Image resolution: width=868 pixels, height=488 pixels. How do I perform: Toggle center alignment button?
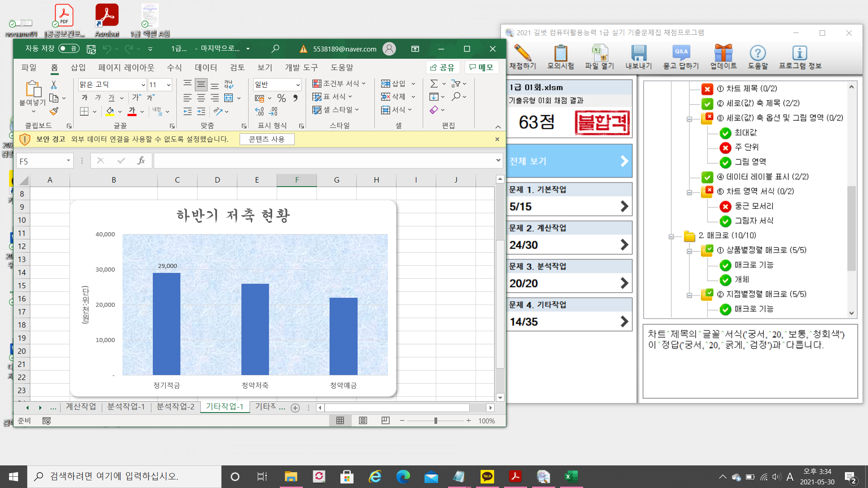tap(201, 98)
